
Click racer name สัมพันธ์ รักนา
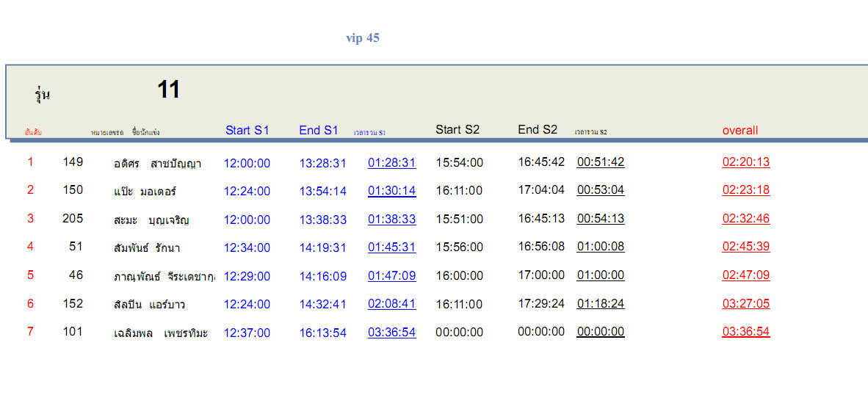pyautogui.click(x=146, y=248)
